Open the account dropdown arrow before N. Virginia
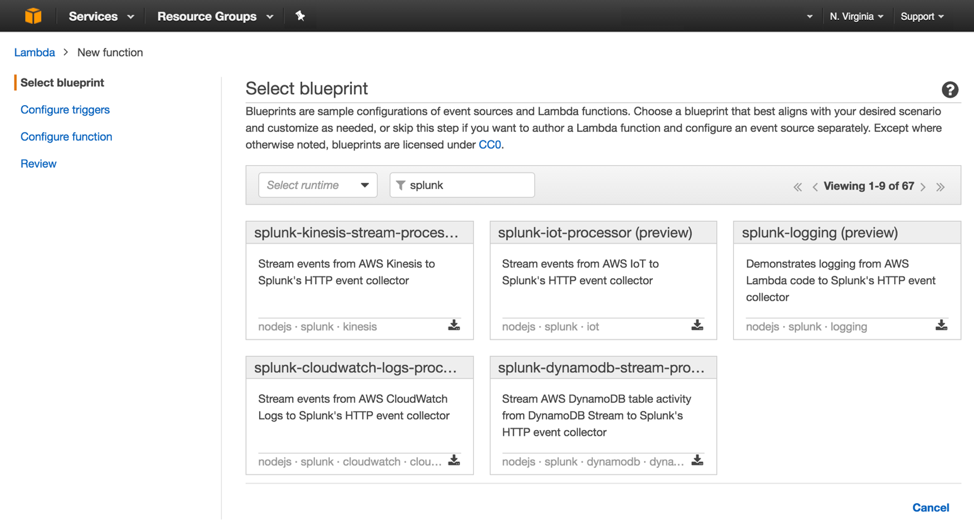Image resolution: width=974 pixels, height=521 pixels. pos(809,17)
